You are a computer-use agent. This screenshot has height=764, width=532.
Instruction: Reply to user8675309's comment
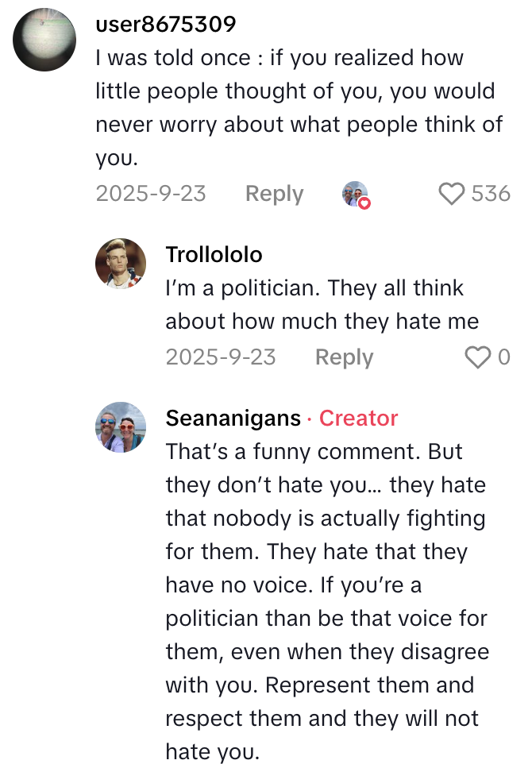274,194
